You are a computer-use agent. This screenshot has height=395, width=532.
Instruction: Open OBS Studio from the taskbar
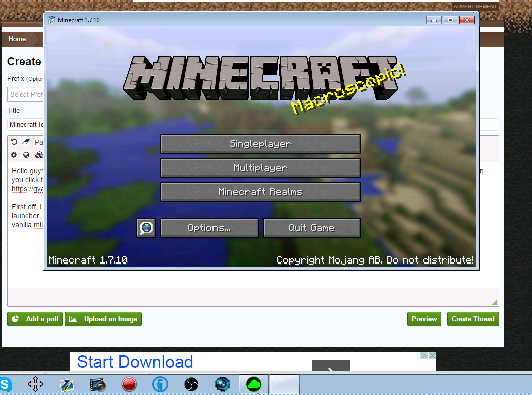coord(191,385)
